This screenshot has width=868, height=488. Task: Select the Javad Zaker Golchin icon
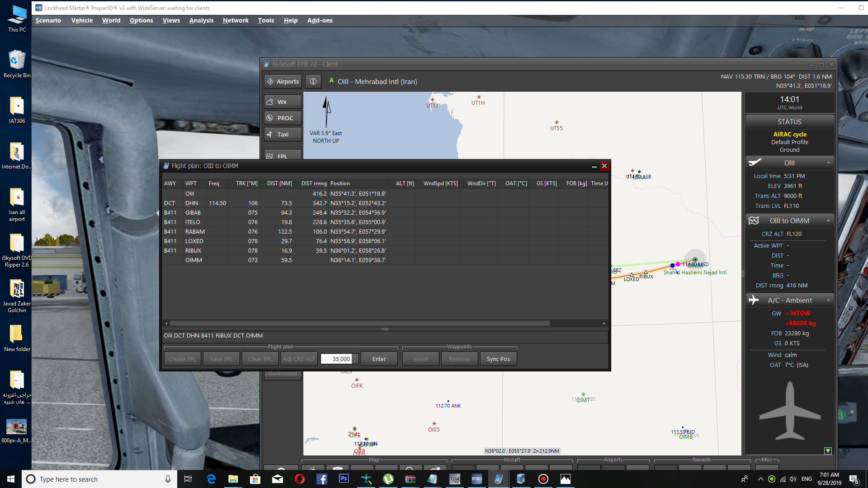pyautogui.click(x=17, y=296)
